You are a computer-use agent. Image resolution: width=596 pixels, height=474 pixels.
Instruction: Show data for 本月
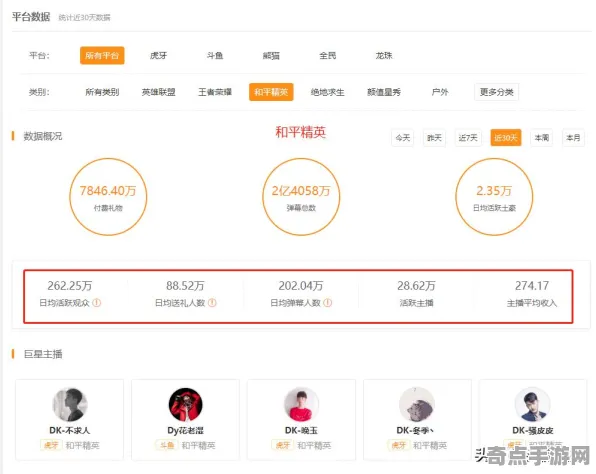[x=573, y=138]
